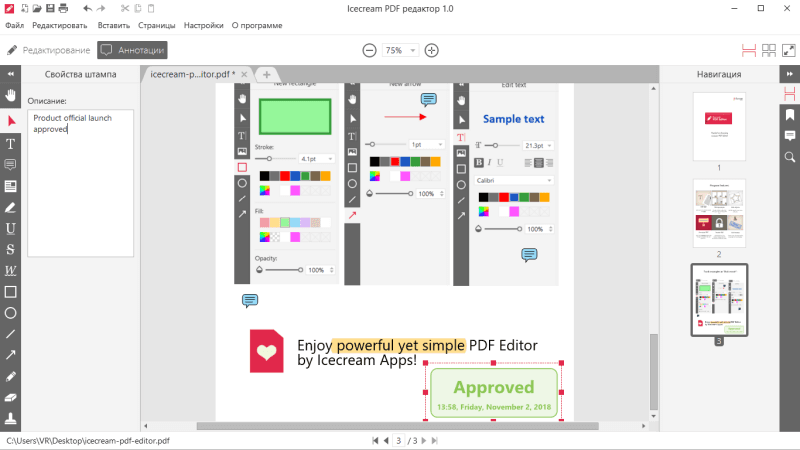
Task: Zoom out with the minus button
Action: 369,50
